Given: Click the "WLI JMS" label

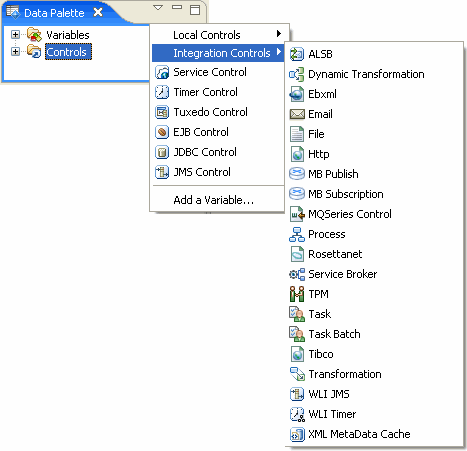Looking at the screenshot, I should click(x=329, y=394).
